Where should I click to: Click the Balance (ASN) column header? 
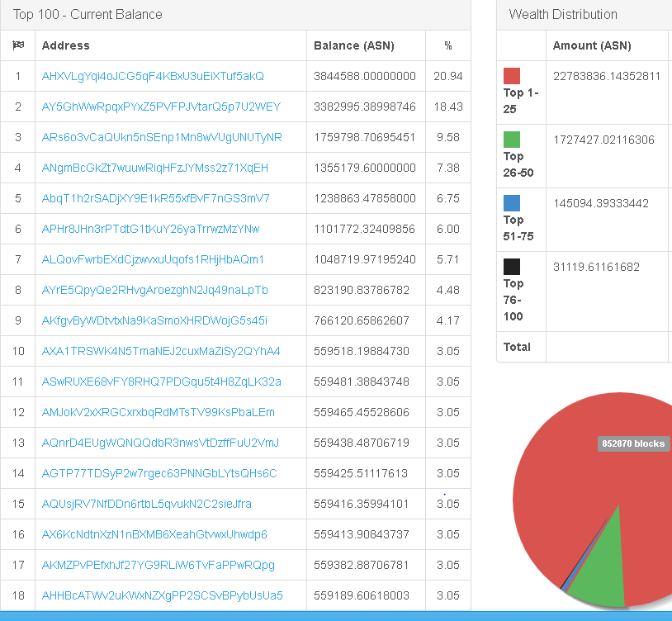(354, 45)
